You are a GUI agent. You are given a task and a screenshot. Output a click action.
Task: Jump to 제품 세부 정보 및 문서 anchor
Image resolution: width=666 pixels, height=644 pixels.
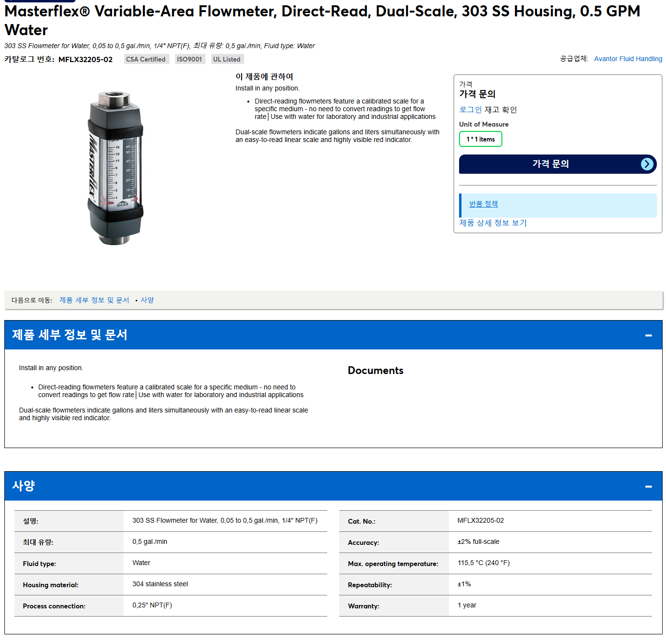[94, 300]
